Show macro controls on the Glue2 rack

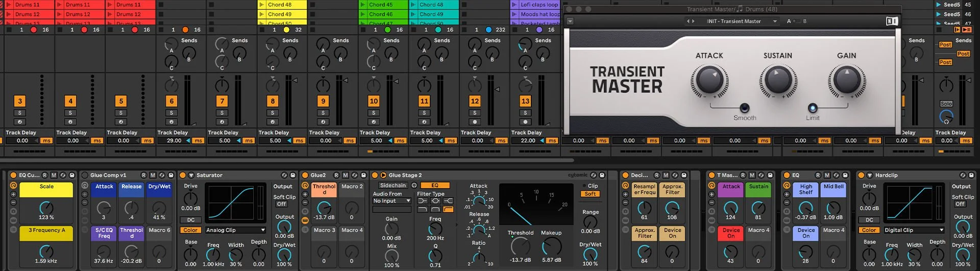(305, 185)
